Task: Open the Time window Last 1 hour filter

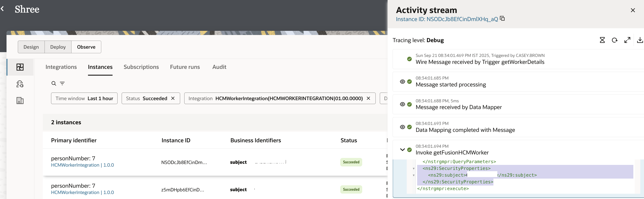Action: coord(84,98)
